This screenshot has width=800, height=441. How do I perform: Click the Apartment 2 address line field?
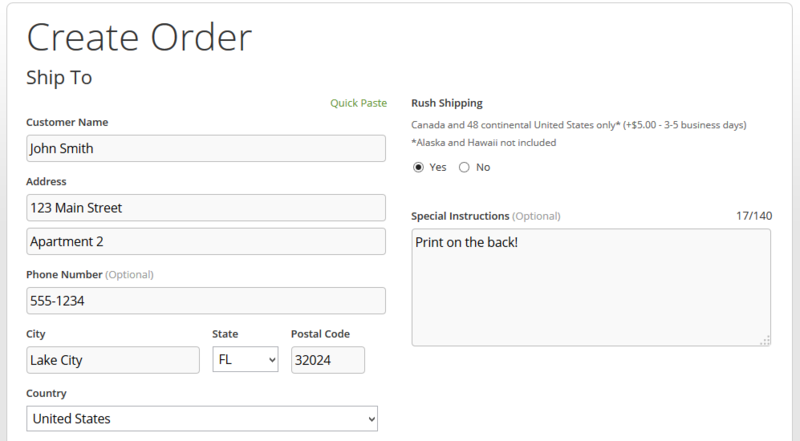[x=206, y=241]
